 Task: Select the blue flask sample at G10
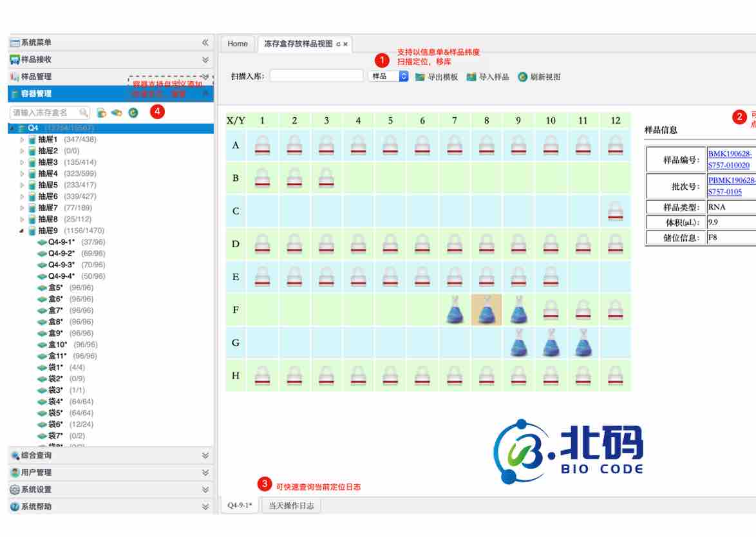coord(551,343)
